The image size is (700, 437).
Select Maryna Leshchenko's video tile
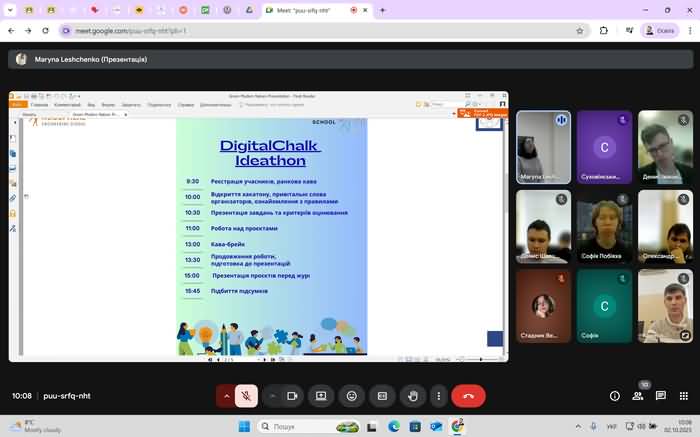543,146
